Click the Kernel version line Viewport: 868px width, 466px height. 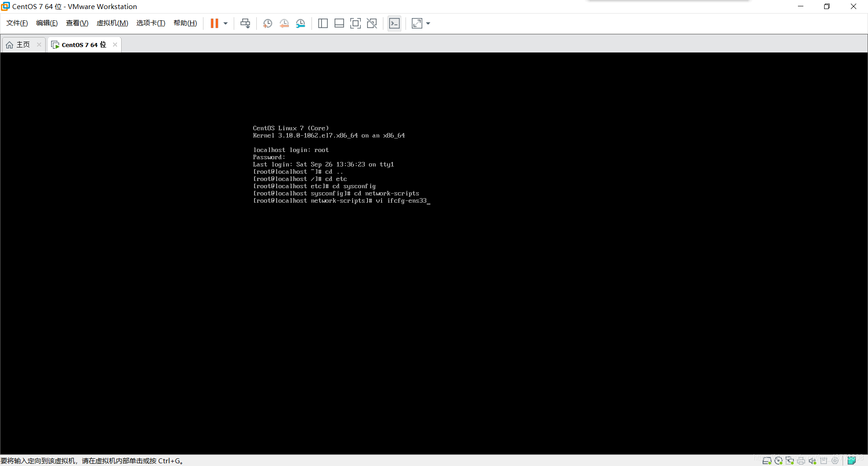pyautogui.click(x=329, y=136)
